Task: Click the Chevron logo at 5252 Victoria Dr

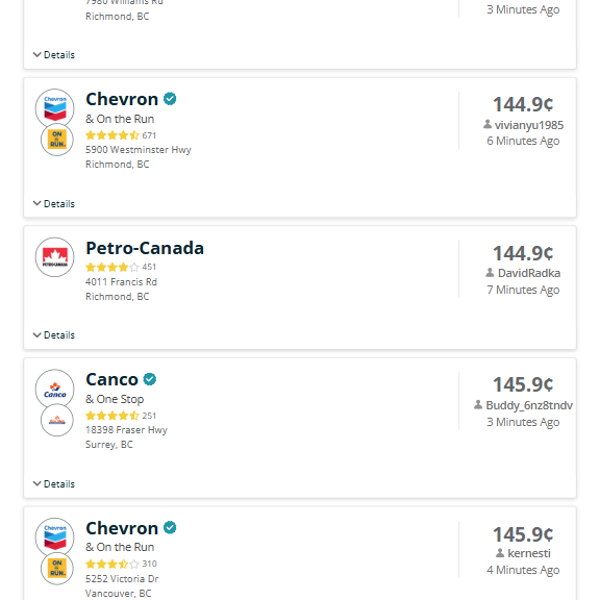Action: [55, 537]
